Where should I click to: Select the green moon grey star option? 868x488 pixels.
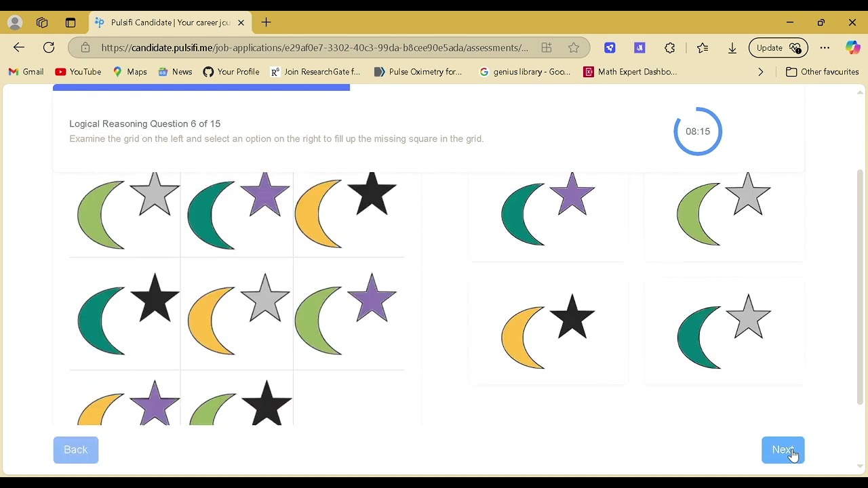click(x=724, y=216)
